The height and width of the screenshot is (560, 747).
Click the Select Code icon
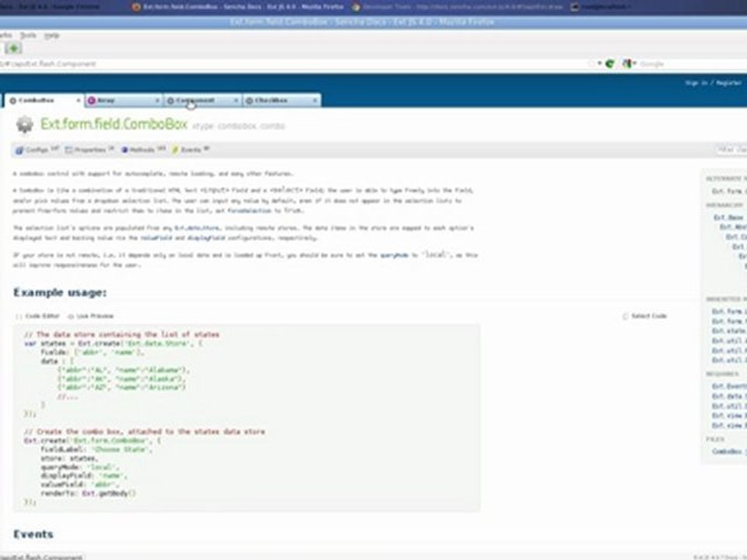(x=625, y=317)
